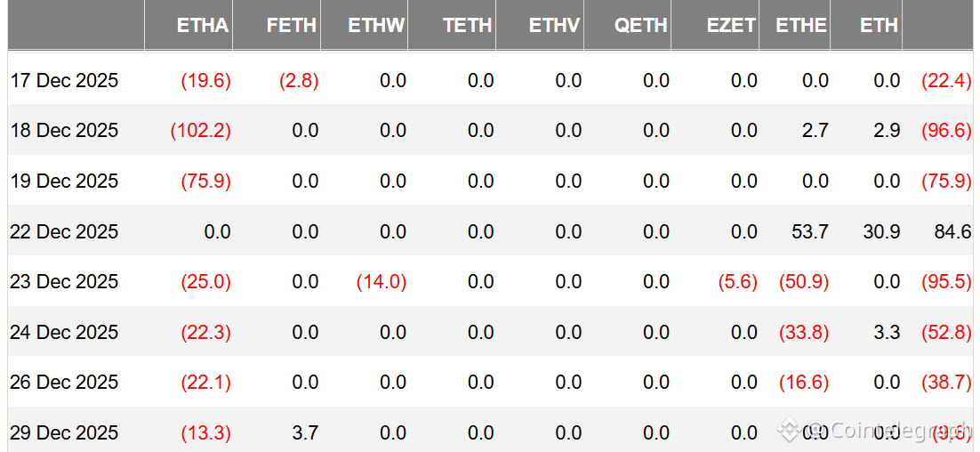
Task: Click the EZET column header
Action: [730, 26]
